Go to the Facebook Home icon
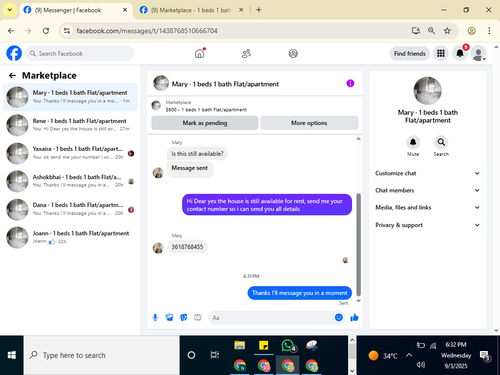The width and height of the screenshot is (500, 375). coord(199,53)
